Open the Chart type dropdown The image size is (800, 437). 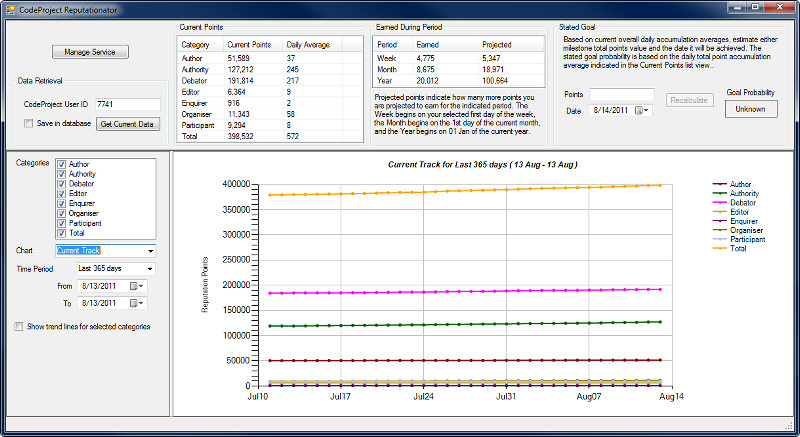[x=151, y=251]
